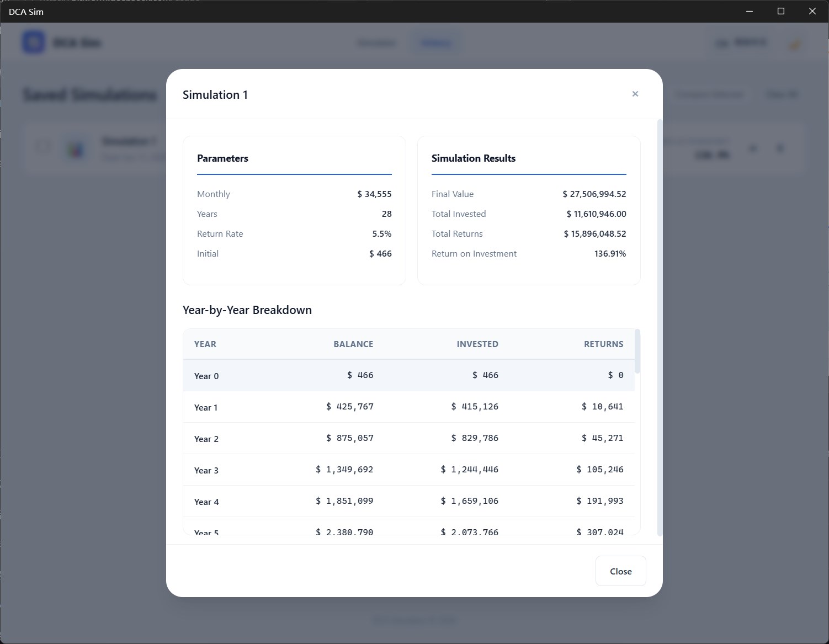Click the Year 3 returns $ 105,246
The image size is (829, 644).
click(x=600, y=470)
